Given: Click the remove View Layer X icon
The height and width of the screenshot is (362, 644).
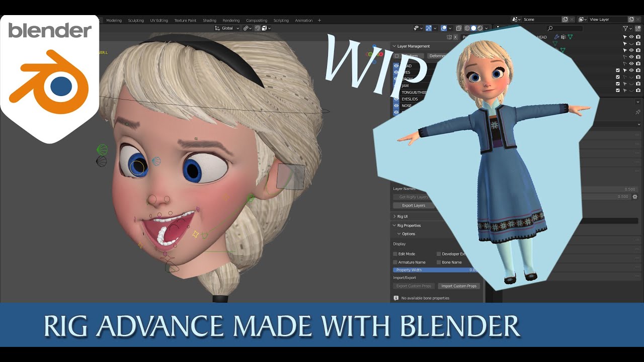Looking at the screenshot, I should (638, 19).
